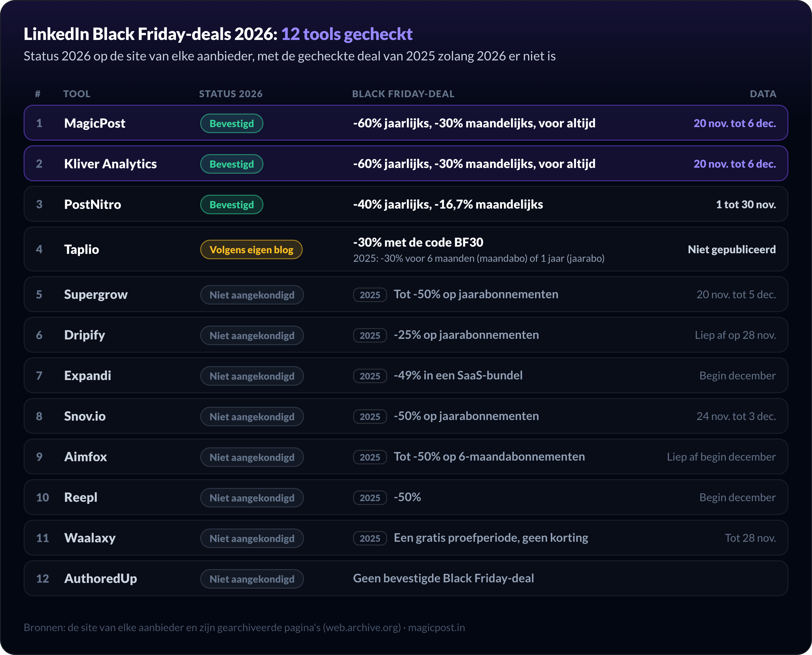The height and width of the screenshot is (655, 812).
Task: Click the 2025 tag in the Waalaxy row
Action: click(370, 538)
